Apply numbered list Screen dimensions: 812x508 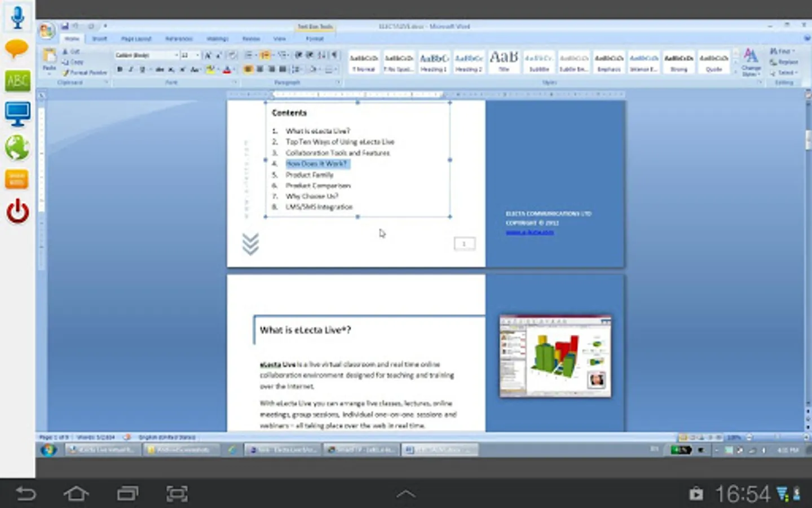265,55
